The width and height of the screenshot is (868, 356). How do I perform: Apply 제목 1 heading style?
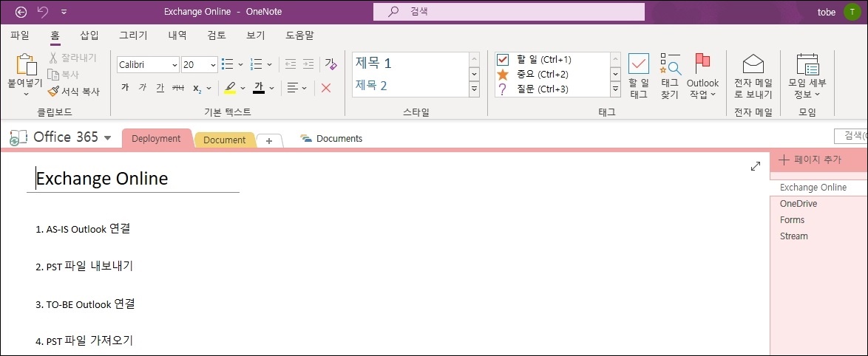tap(373, 63)
